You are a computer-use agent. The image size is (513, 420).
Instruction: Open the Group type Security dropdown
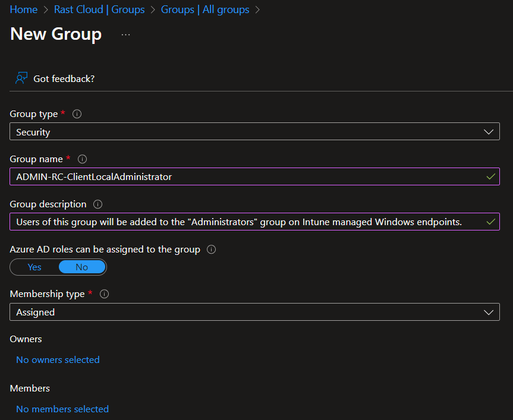pos(254,132)
